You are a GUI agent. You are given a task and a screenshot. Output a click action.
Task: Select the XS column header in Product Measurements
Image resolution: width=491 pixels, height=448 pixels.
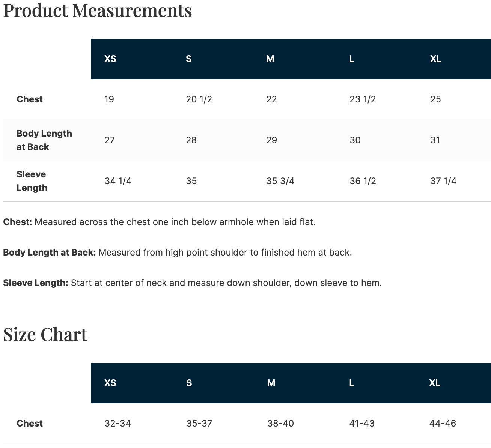[110, 59]
